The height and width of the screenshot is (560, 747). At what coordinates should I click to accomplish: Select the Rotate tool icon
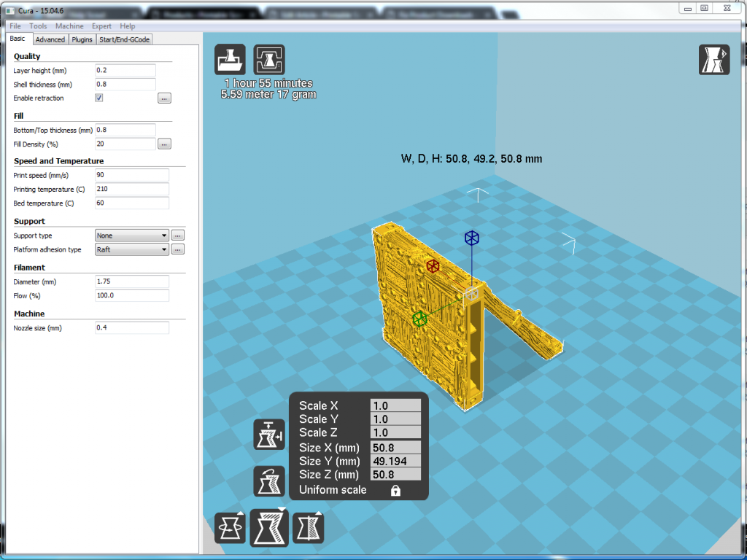pyautogui.click(x=230, y=528)
